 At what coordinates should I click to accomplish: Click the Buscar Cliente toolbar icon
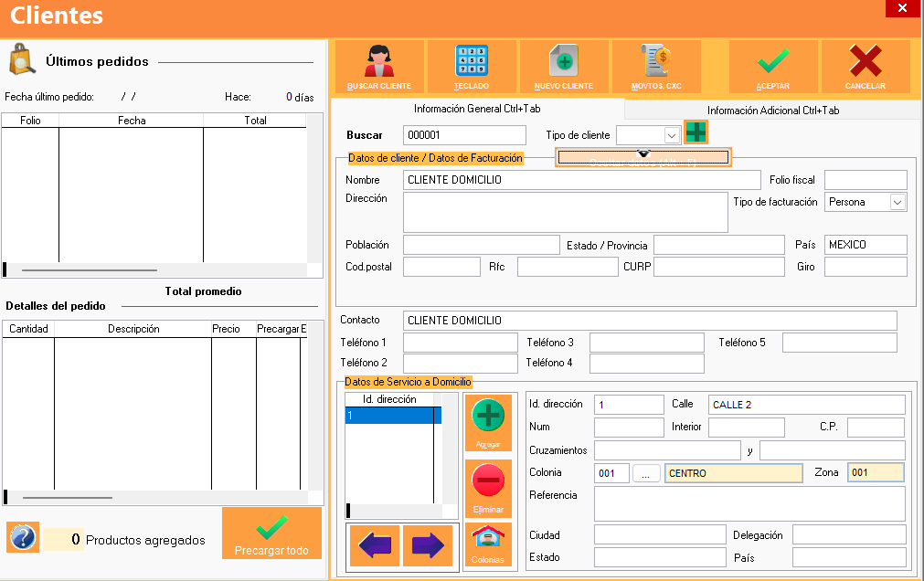379,66
